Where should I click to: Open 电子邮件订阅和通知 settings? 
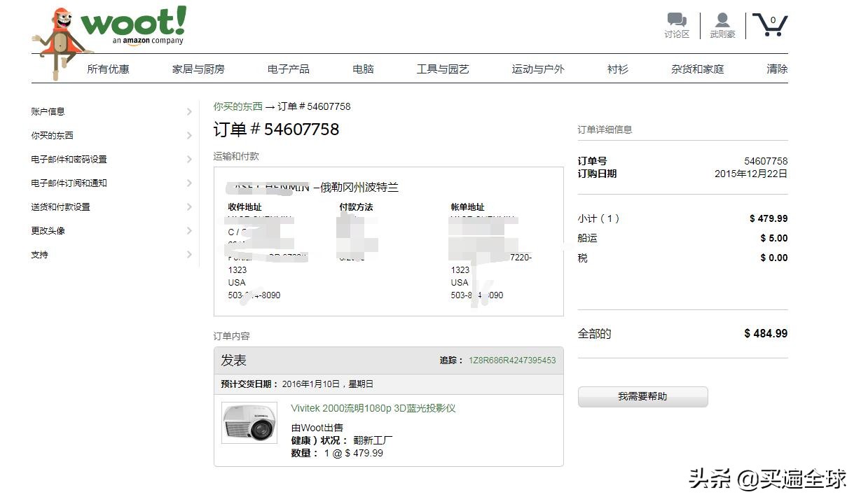(70, 183)
